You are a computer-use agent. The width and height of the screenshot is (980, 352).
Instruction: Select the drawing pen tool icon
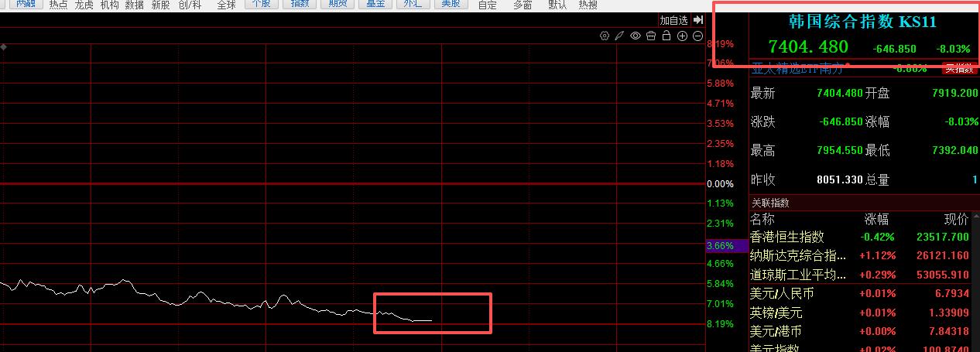click(619, 36)
